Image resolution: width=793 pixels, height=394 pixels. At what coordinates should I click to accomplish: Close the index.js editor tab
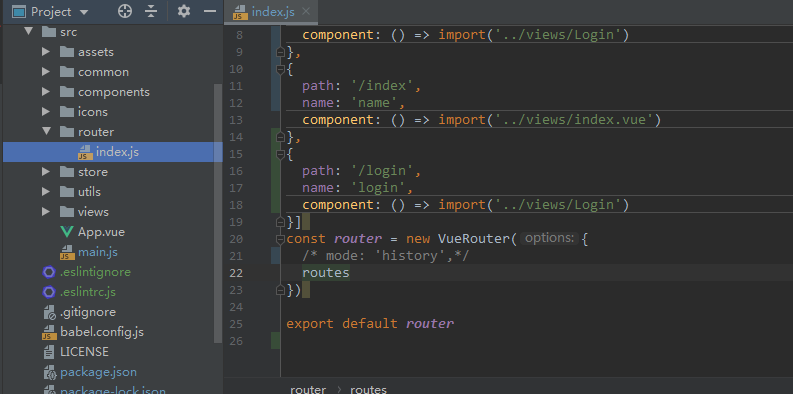coord(305,11)
